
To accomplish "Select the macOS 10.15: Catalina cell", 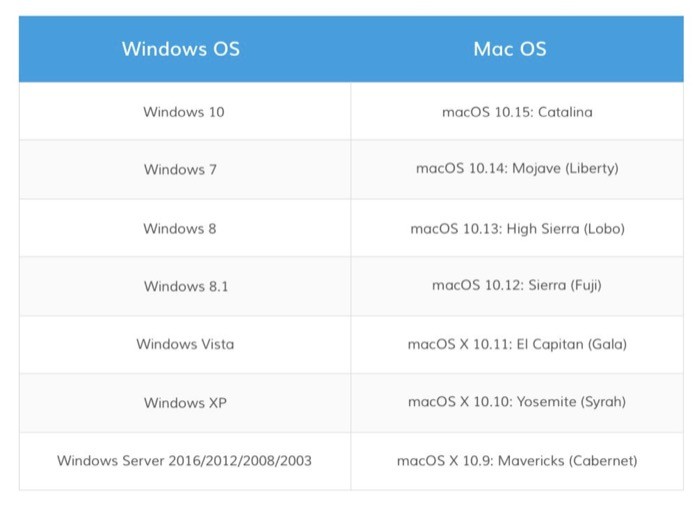I will pyautogui.click(x=517, y=111).
